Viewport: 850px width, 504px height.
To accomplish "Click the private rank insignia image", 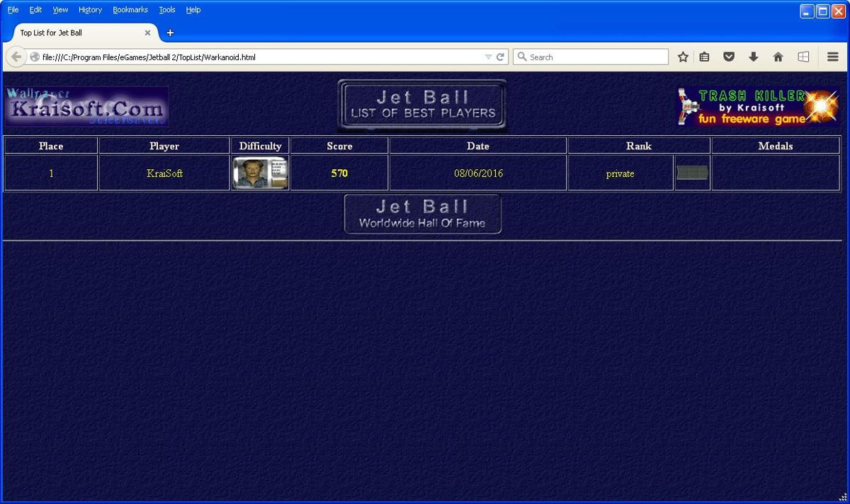I will 692,173.
